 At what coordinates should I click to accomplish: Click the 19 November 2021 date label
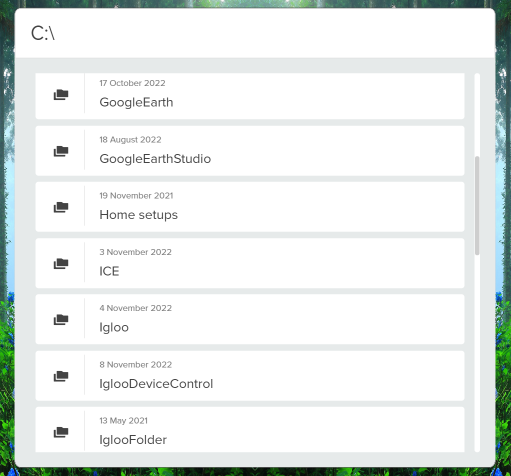[x=136, y=196]
